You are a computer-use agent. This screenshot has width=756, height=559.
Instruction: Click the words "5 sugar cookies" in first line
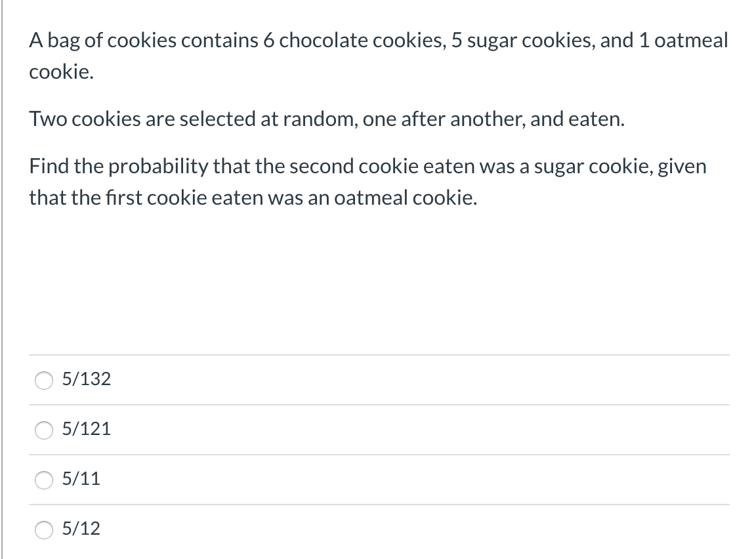tap(522, 41)
